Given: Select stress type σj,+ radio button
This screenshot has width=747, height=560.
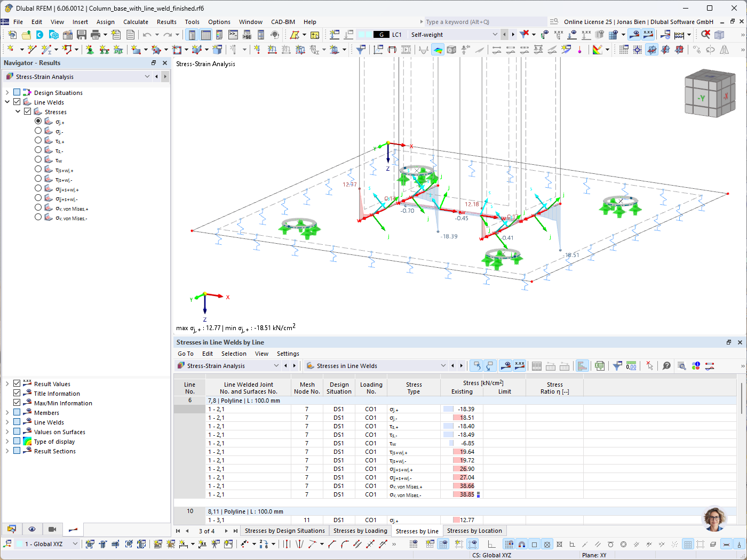Looking at the screenshot, I should coord(38,121).
